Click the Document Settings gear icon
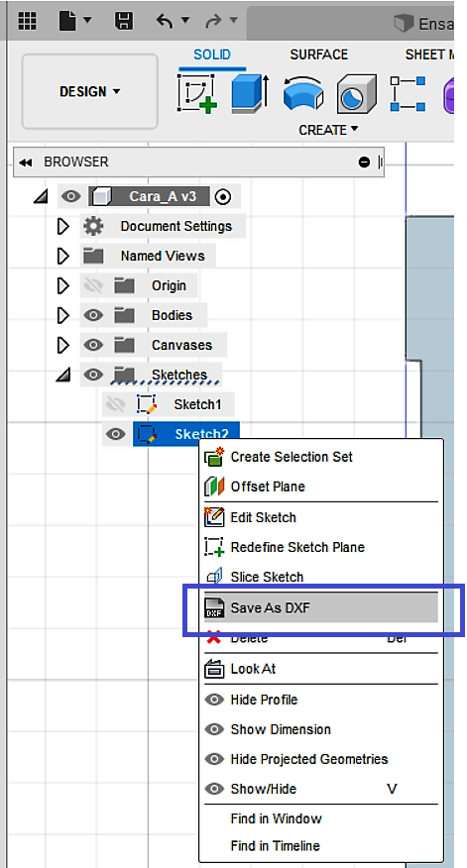 click(93, 226)
